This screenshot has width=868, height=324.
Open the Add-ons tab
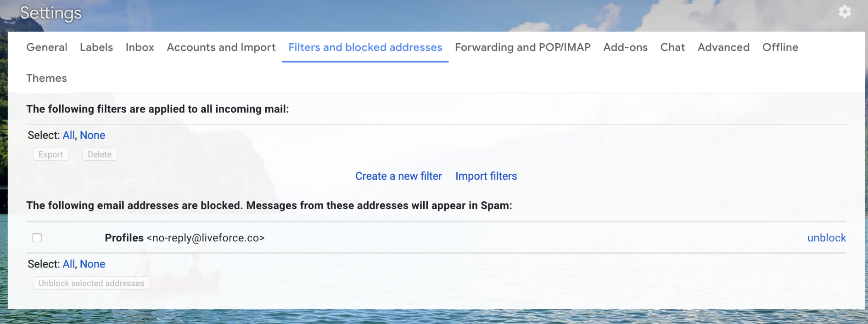pos(625,47)
